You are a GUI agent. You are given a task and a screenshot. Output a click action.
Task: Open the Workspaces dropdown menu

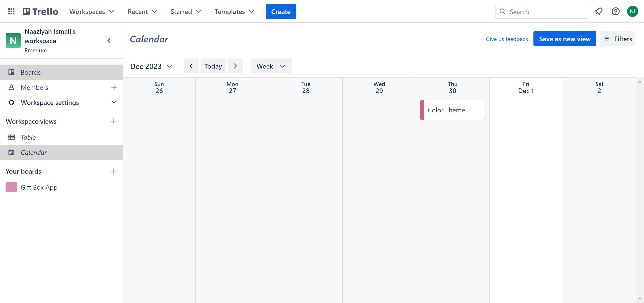click(92, 12)
